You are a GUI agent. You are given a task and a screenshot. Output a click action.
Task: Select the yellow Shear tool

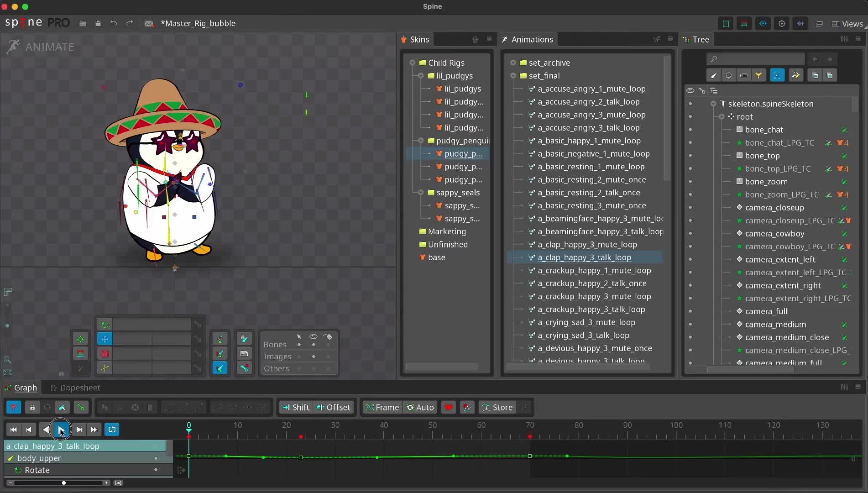pyautogui.click(x=105, y=368)
